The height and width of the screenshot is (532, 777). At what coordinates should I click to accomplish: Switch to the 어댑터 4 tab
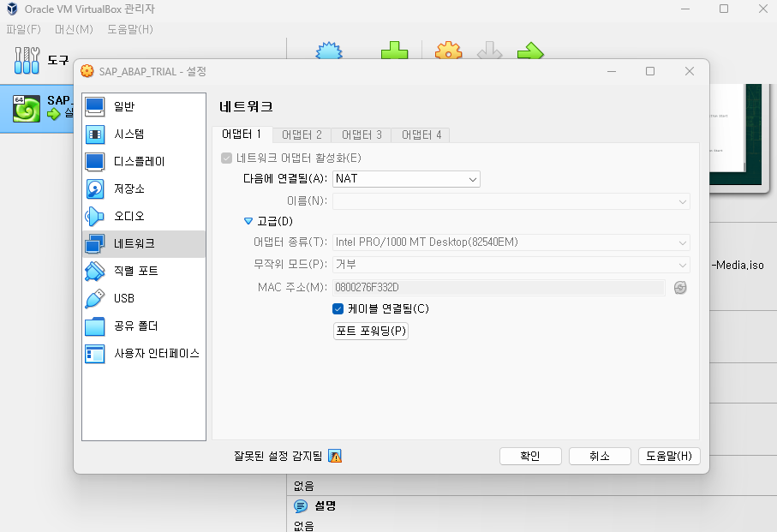tap(421, 134)
